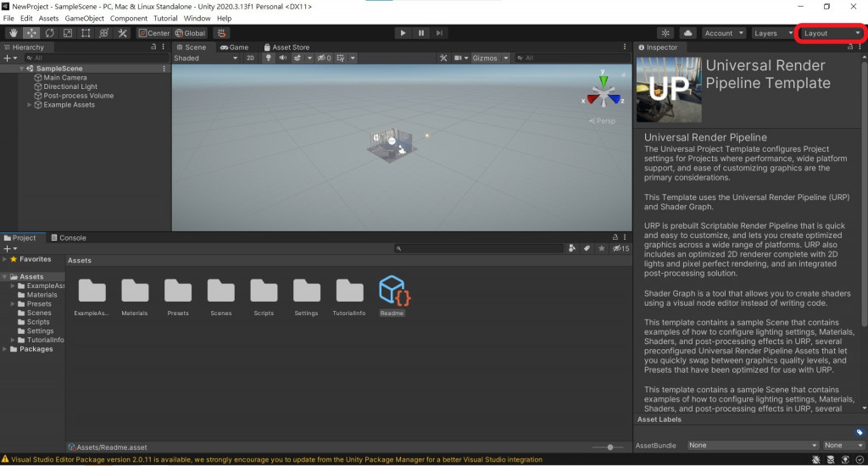Switch to the Console tab
Screen dimensions: 868x466
click(x=69, y=237)
